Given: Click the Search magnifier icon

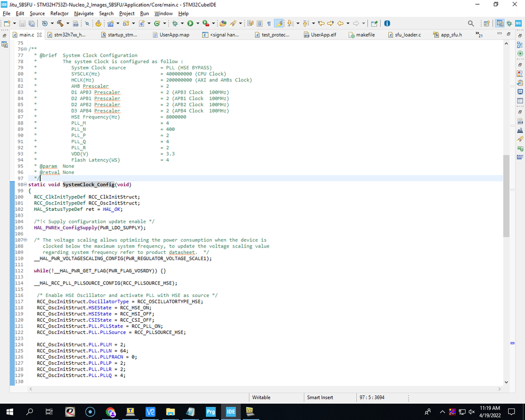Looking at the screenshot, I should [x=471, y=24].
